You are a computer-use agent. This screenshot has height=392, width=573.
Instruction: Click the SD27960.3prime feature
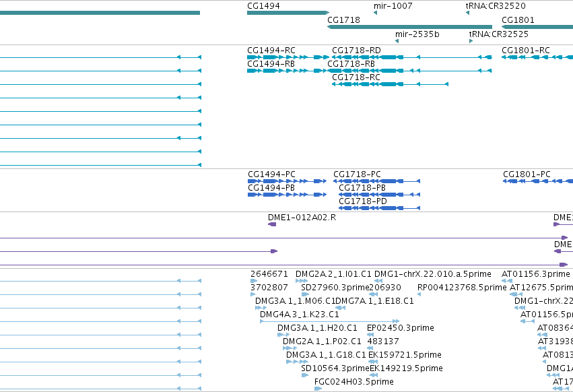(305, 294)
